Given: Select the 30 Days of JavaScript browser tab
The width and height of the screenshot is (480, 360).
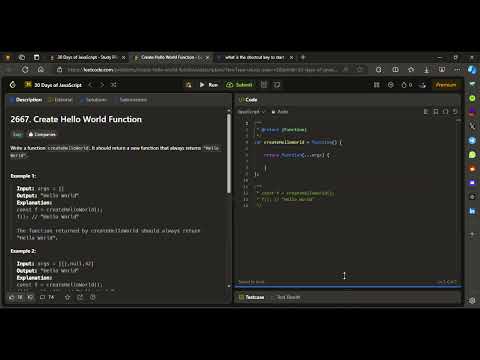Looking at the screenshot, I should pyautogui.click(x=87, y=57).
